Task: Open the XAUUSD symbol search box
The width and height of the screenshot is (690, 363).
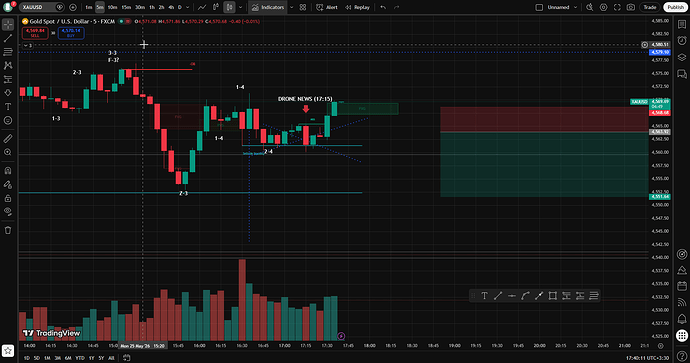Action: (41, 7)
